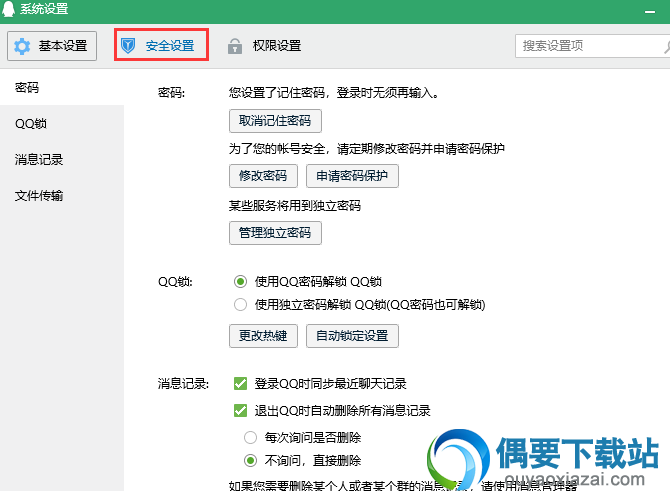
Task: Select 使用QQ密码解锁 QQ锁 radio option
Action: (x=240, y=282)
